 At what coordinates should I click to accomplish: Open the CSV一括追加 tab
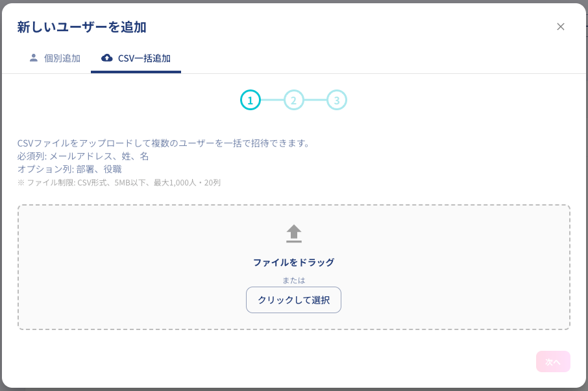136,58
